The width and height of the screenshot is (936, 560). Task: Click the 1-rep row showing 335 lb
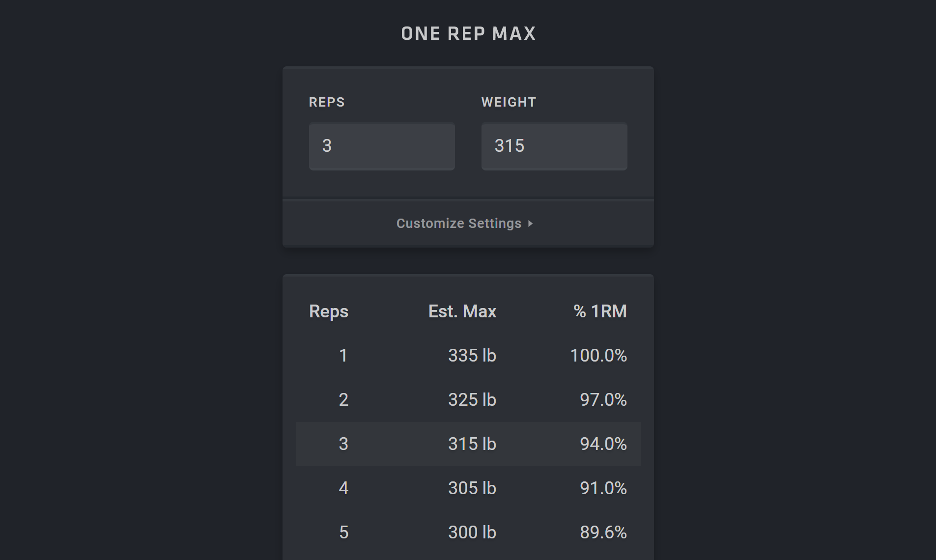(x=467, y=355)
